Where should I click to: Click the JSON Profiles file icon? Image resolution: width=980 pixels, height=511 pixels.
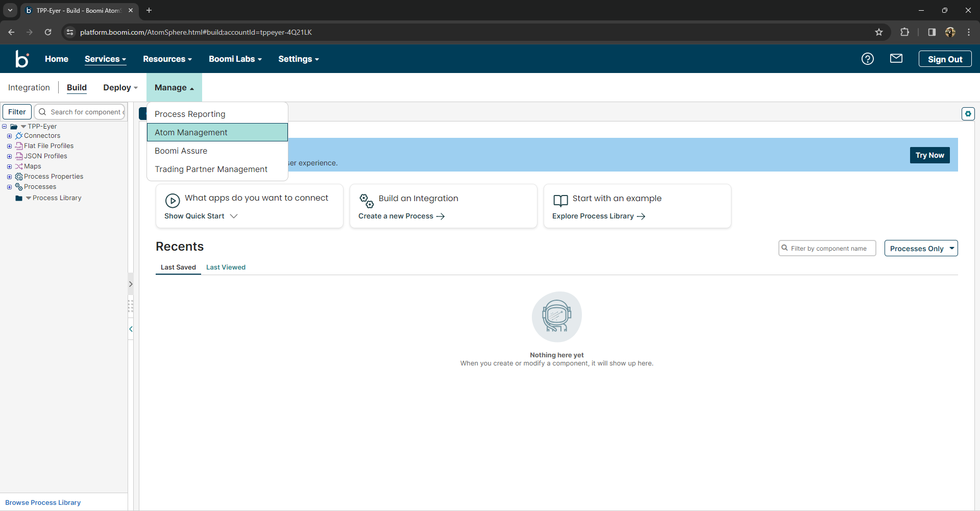tap(19, 156)
